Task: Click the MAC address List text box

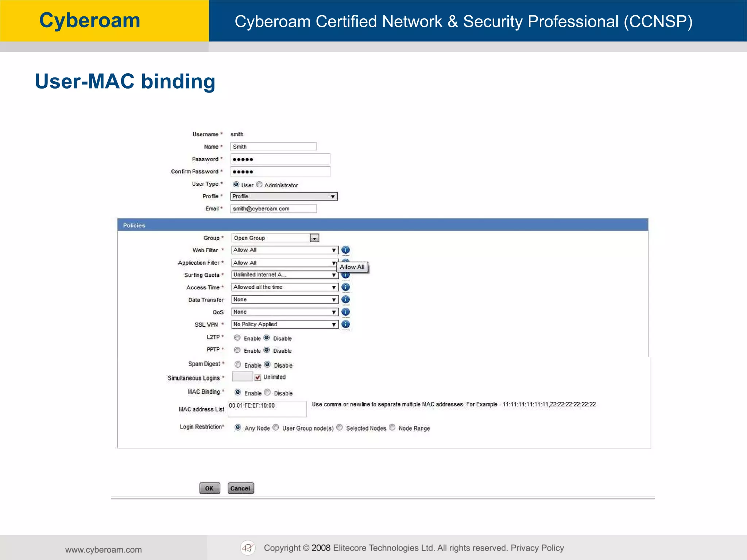Action: coord(267,409)
